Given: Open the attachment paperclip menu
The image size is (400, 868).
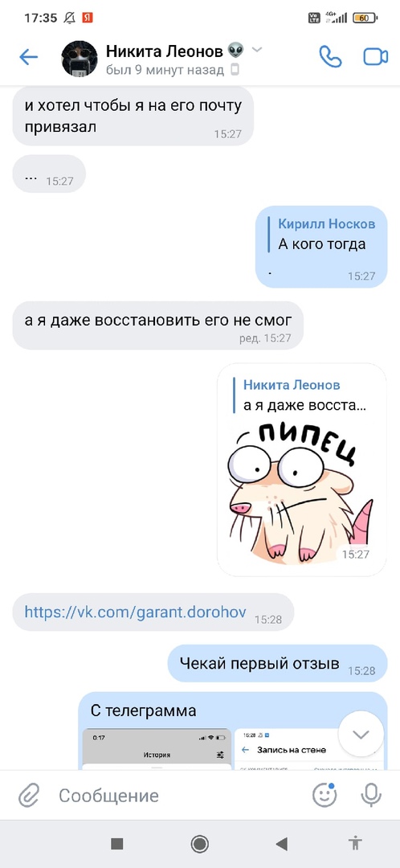Looking at the screenshot, I should tap(28, 796).
